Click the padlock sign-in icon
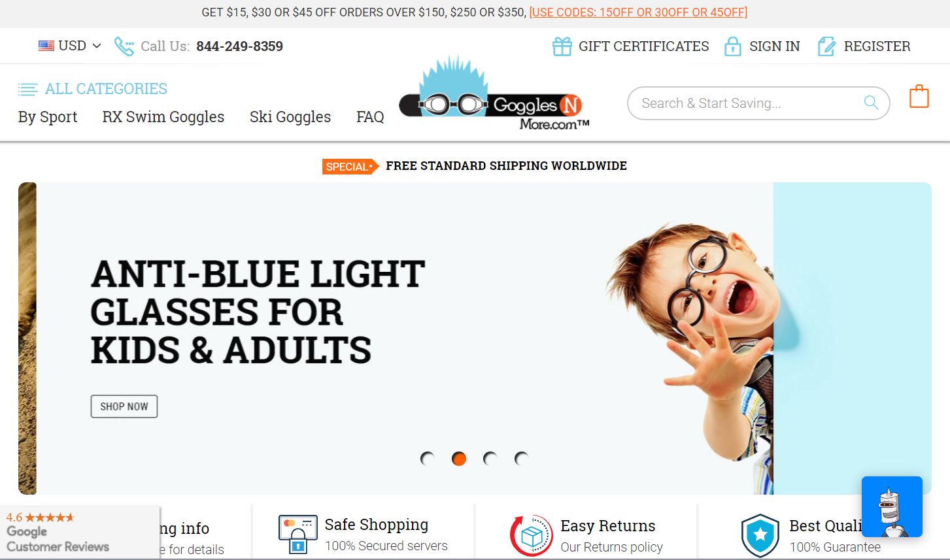The height and width of the screenshot is (560, 950). click(x=733, y=46)
